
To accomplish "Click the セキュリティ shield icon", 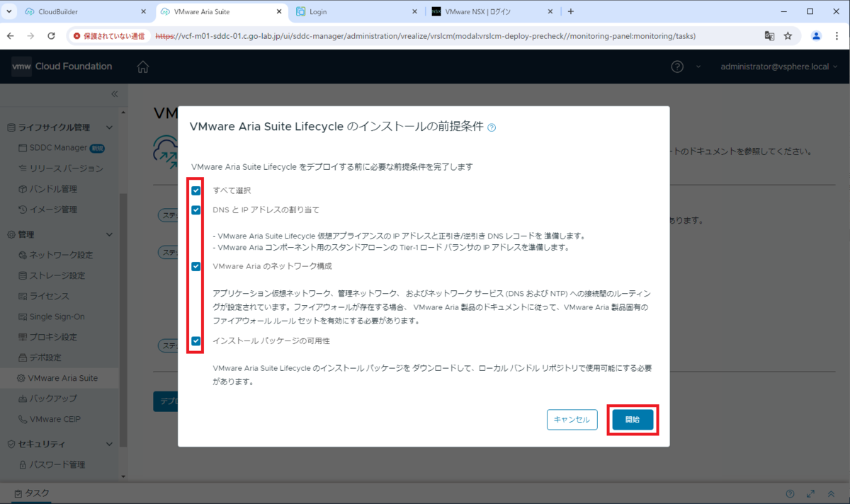I will click(x=11, y=444).
